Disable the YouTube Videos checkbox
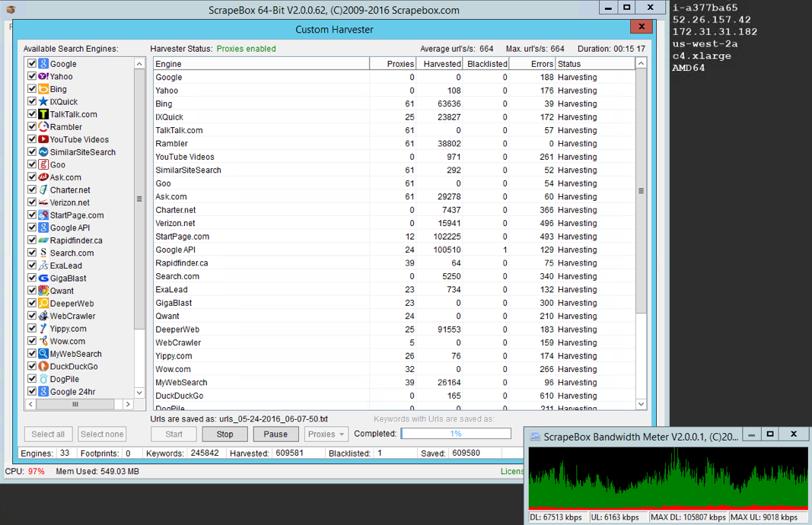This screenshot has height=525, width=812. point(32,139)
